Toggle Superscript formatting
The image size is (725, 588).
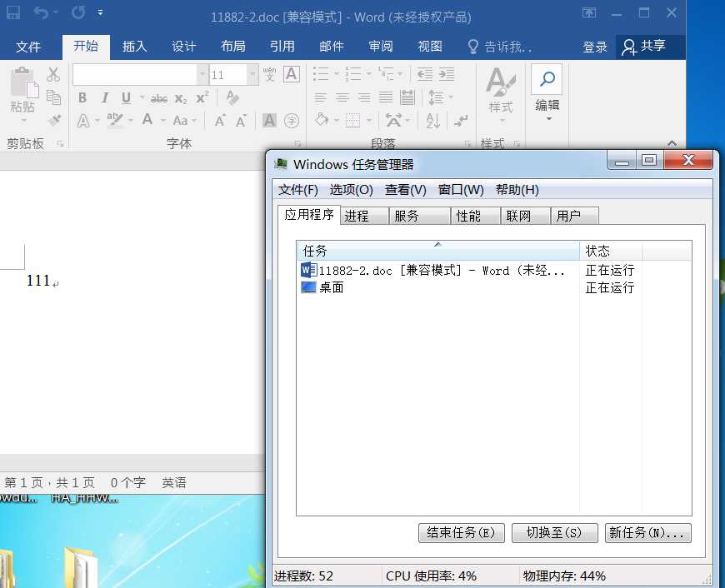point(202,97)
